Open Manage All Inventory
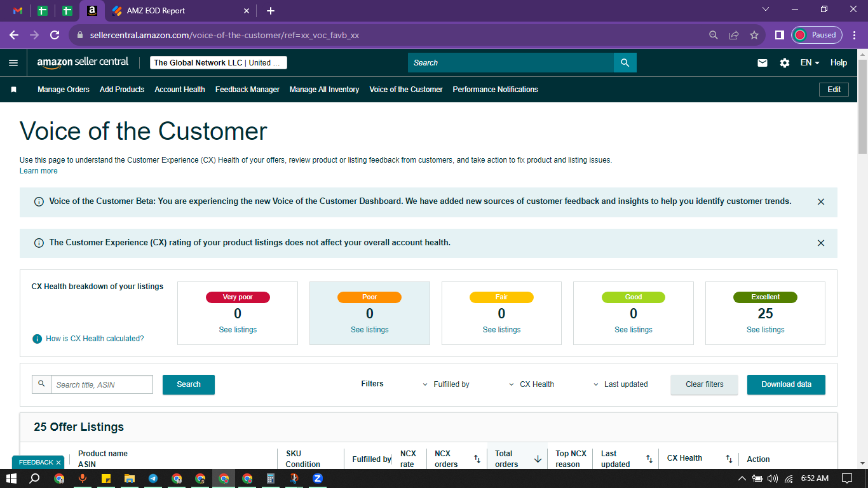868x488 pixels. (x=325, y=90)
